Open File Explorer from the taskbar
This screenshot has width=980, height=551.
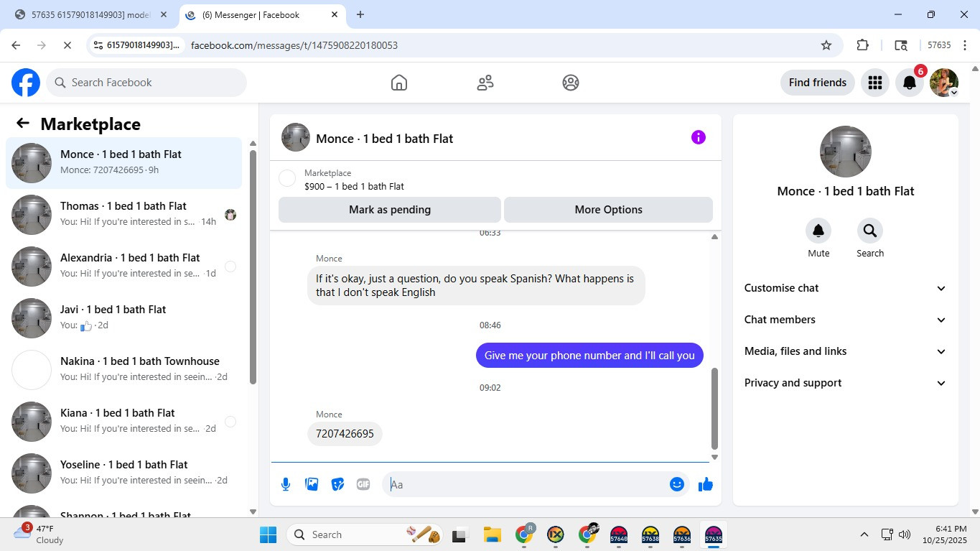point(492,534)
